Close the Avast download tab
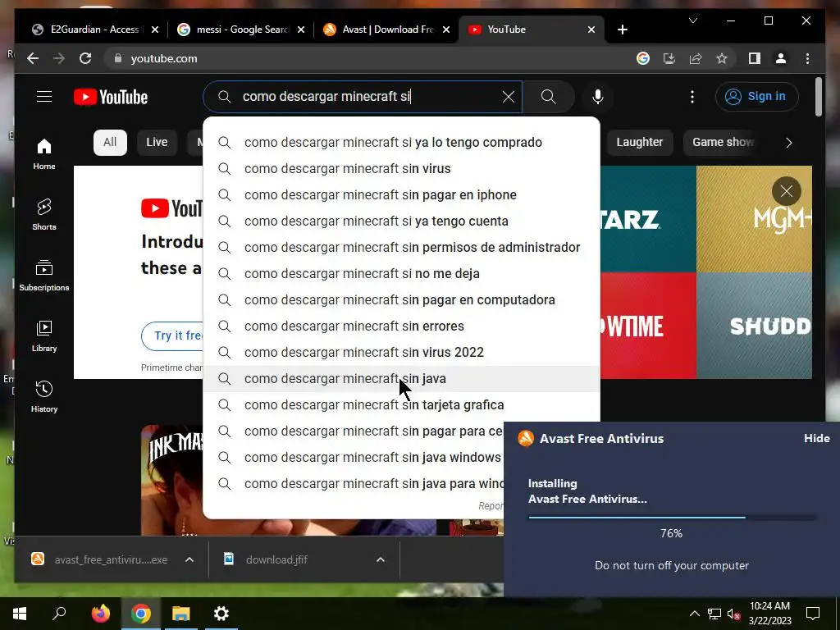The image size is (840, 630). tap(446, 30)
